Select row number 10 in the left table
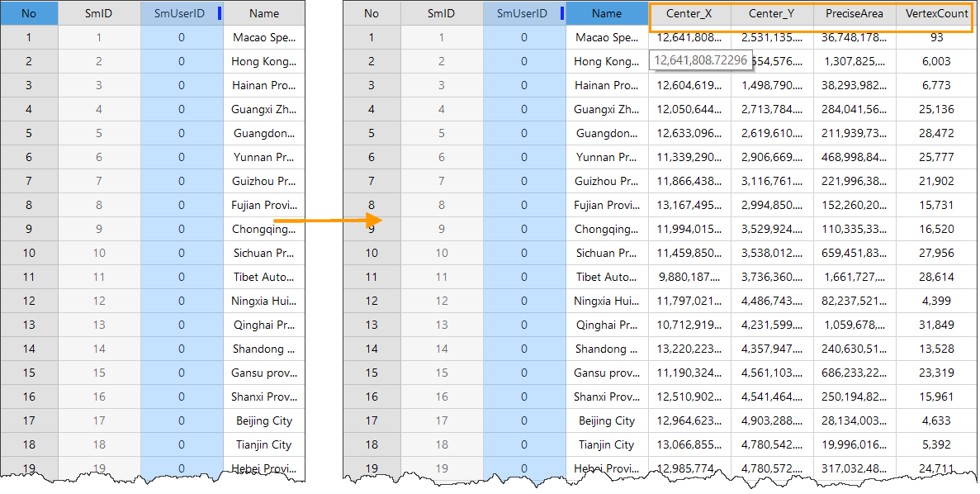The height and width of the screenshot is (494, 980). tap(29, 254)
